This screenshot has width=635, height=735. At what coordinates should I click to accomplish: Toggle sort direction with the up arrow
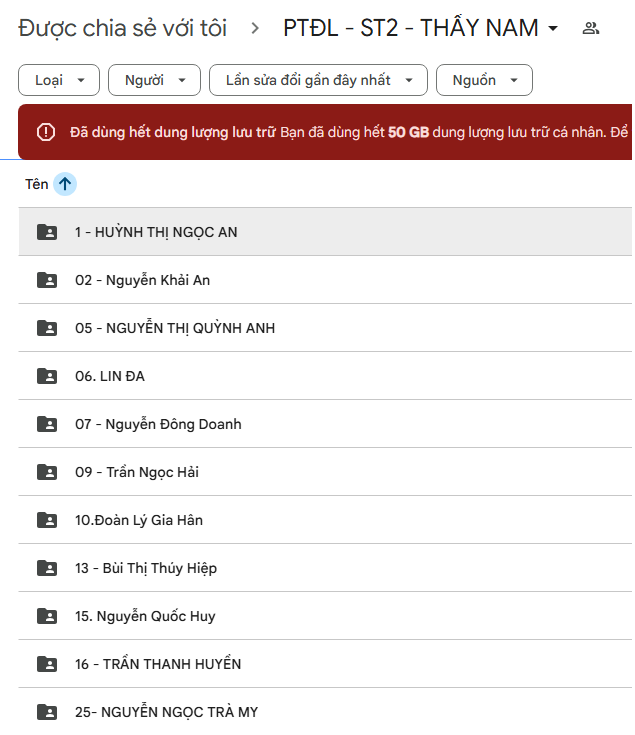point(65,184)
